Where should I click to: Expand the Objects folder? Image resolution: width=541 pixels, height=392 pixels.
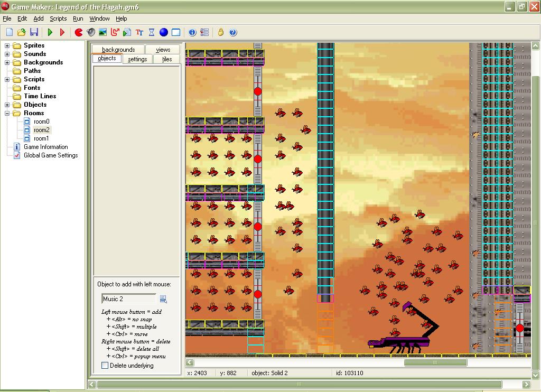[x=7, y=105]
